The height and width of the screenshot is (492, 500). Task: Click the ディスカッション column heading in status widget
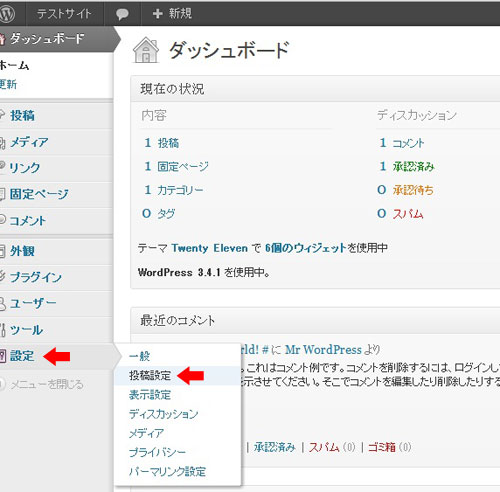[417, 115]
